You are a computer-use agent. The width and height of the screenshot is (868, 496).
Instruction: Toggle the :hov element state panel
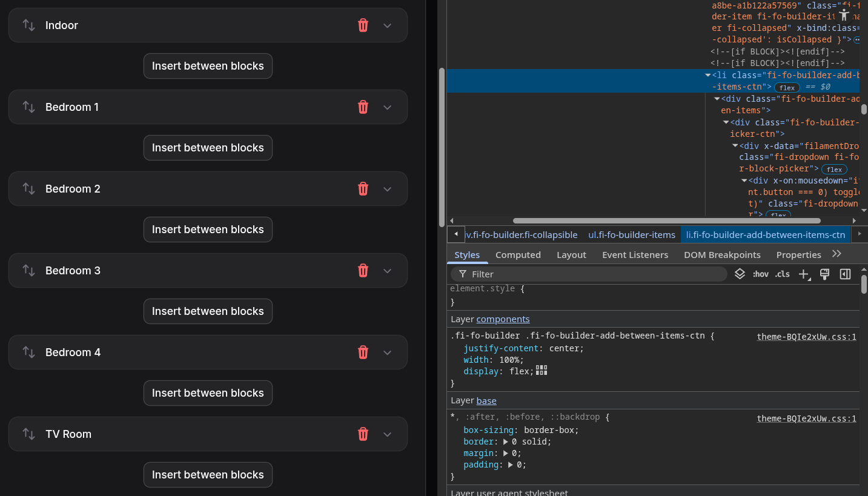click(x=760, y=274)
